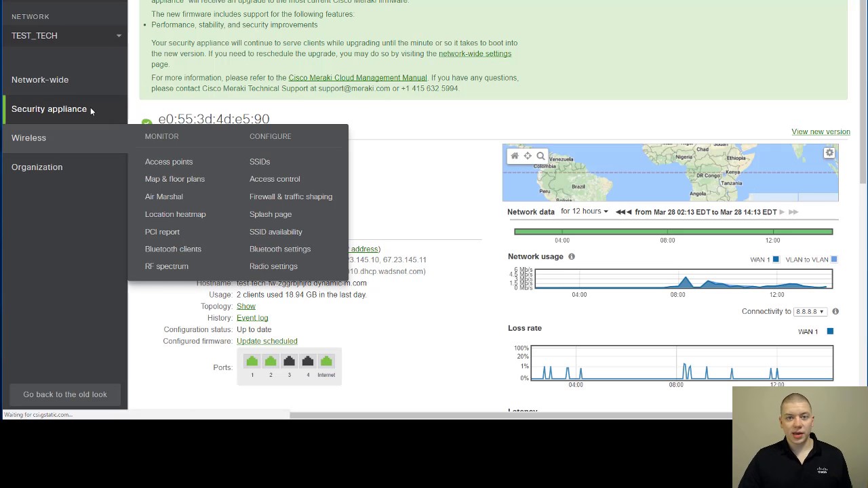This screenshot has width=868, height=488.
Task: Click the Network usage info icon
Action: click(572, 257)
